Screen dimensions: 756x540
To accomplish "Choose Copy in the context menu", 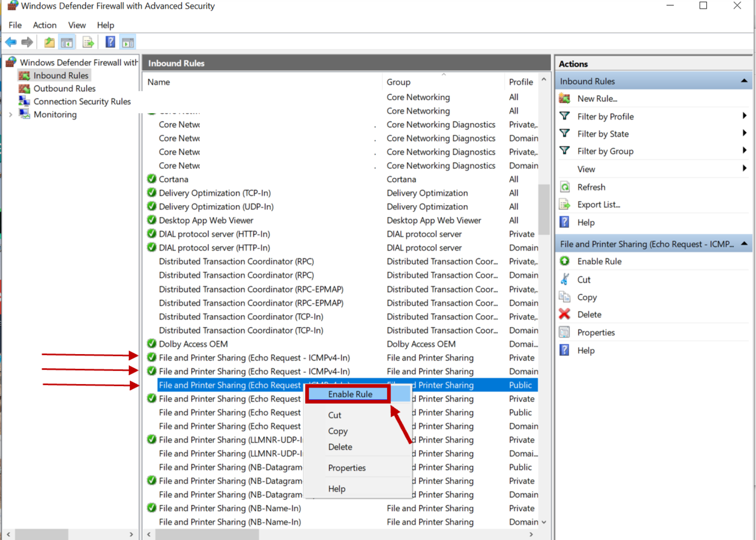I will point(338,431).
